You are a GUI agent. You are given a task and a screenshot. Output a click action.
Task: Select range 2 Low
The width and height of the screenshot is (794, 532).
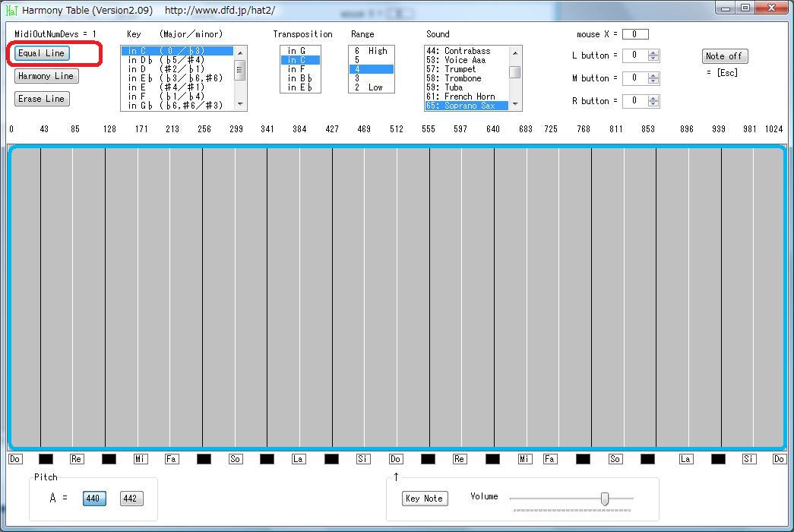coord(372,87)
